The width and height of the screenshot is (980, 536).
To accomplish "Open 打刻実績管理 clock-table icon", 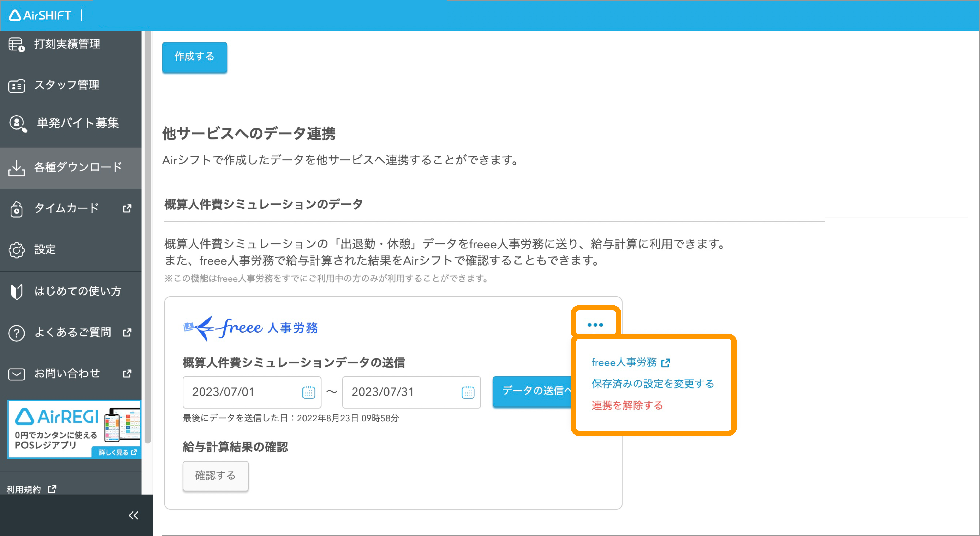I will (x=16, y=45).
